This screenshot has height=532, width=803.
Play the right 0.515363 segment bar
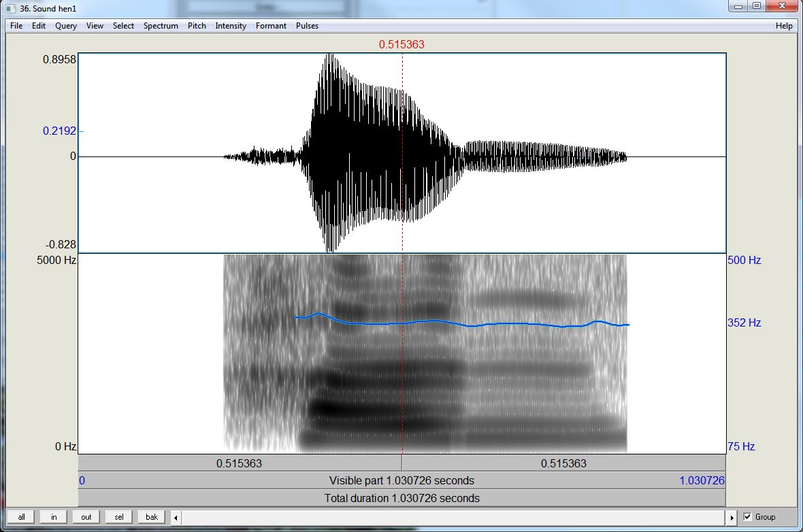pos(564,463)
